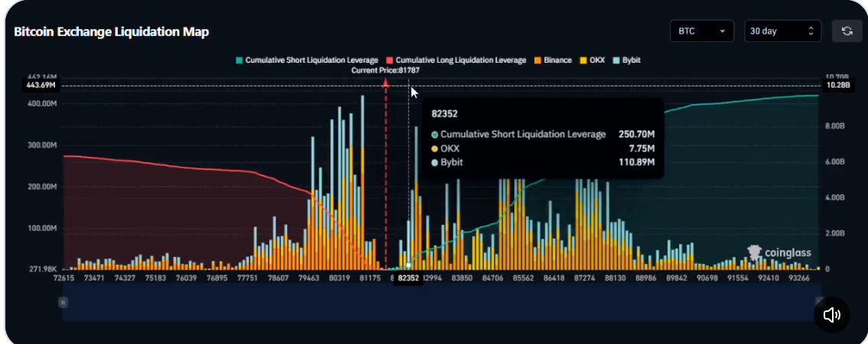The height and width of the screenshot is (344, 868).
Task: Click the 6.00B right axis label
Action: click(x=835, y=162)
